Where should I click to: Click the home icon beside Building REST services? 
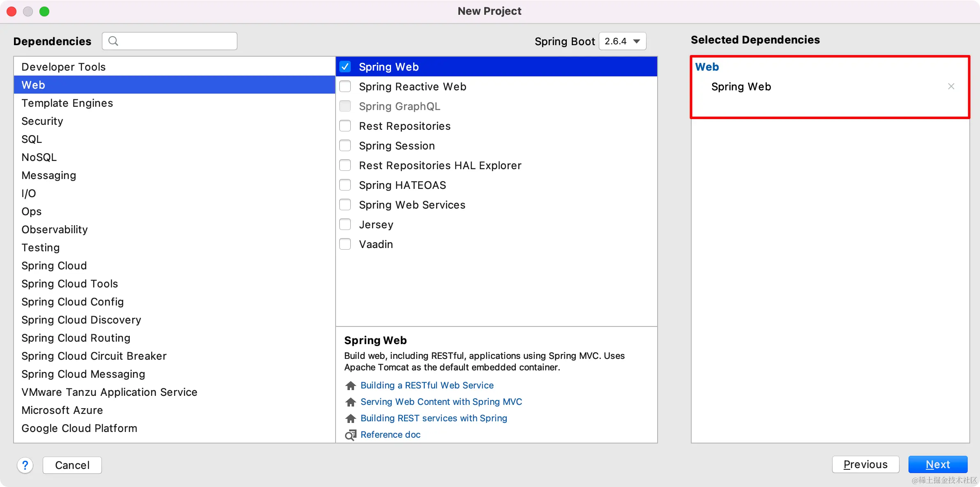click(x=350, y=418)
